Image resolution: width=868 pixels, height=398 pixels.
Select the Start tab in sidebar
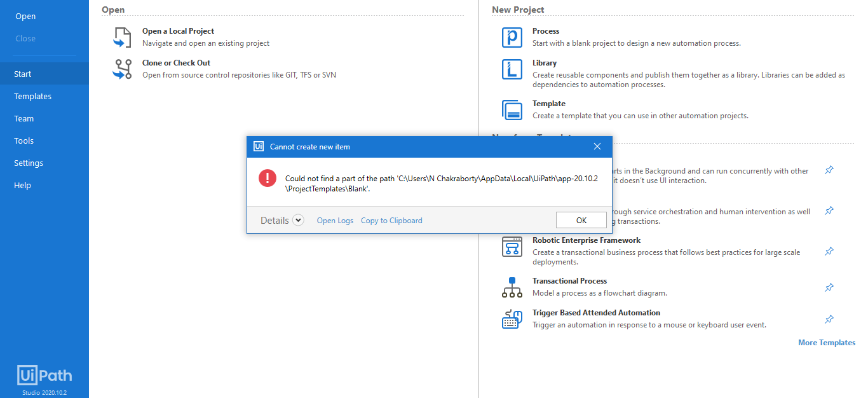point(44,74)
